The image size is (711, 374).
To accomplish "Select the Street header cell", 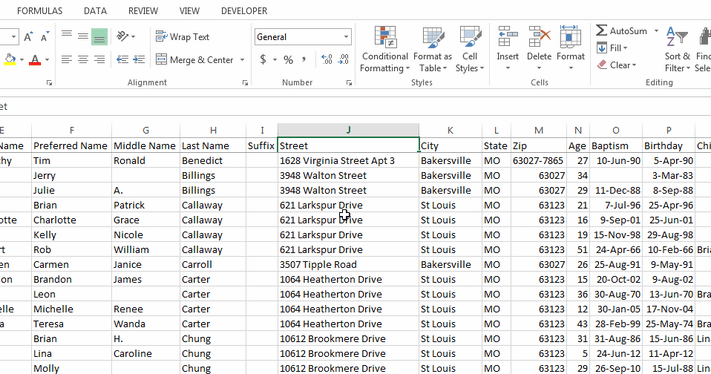I will tap(348, 146).
